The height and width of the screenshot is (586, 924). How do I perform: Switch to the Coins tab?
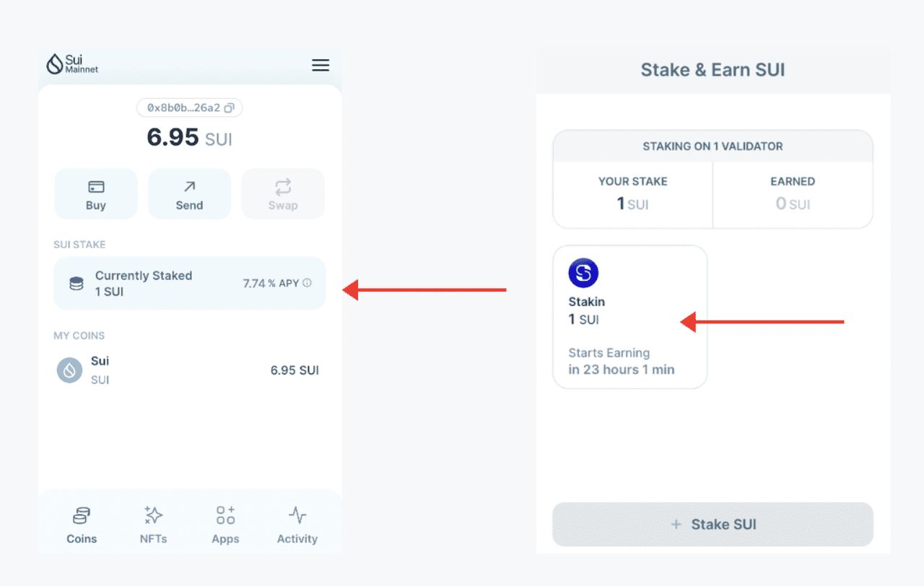coord(82,525)
